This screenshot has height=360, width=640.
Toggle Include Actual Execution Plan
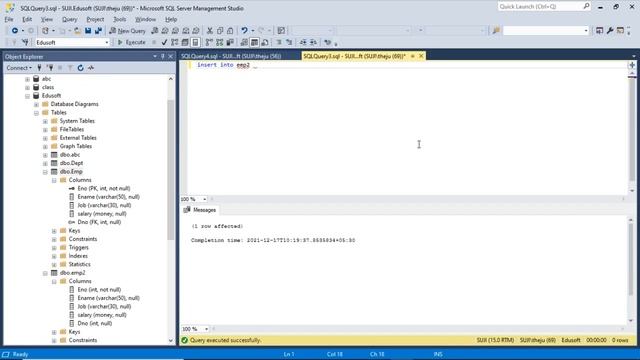click(209, 42)
